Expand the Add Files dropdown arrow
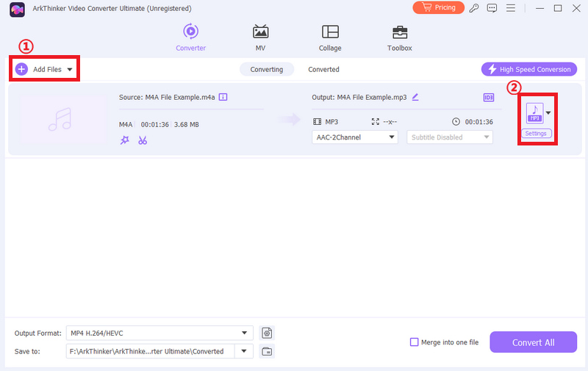Viewport: 588px width, 371px height. [70, 69]
